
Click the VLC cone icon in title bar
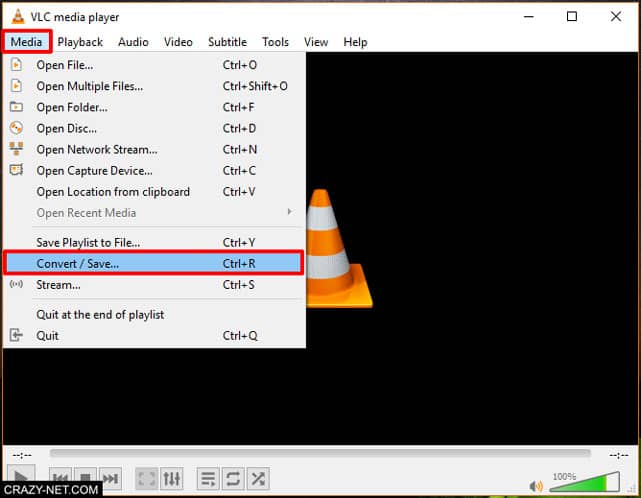pos(18,16)
